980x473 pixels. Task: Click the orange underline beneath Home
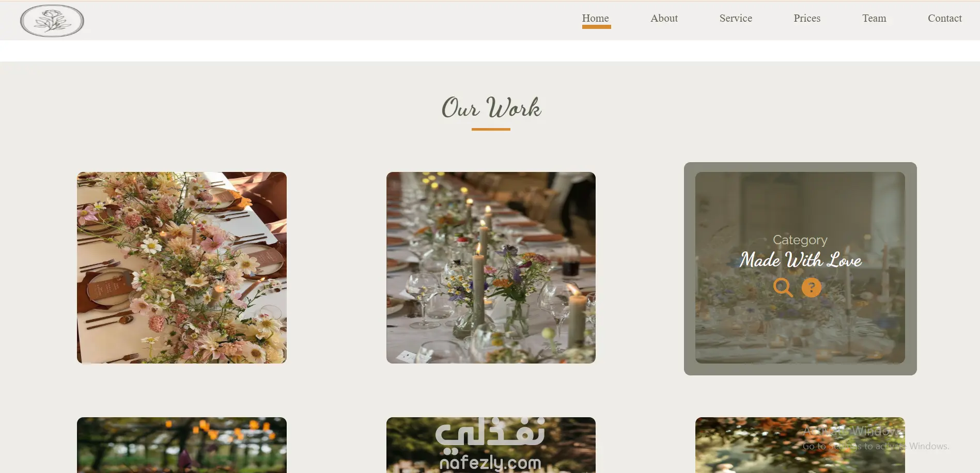(x=597, y=27)
